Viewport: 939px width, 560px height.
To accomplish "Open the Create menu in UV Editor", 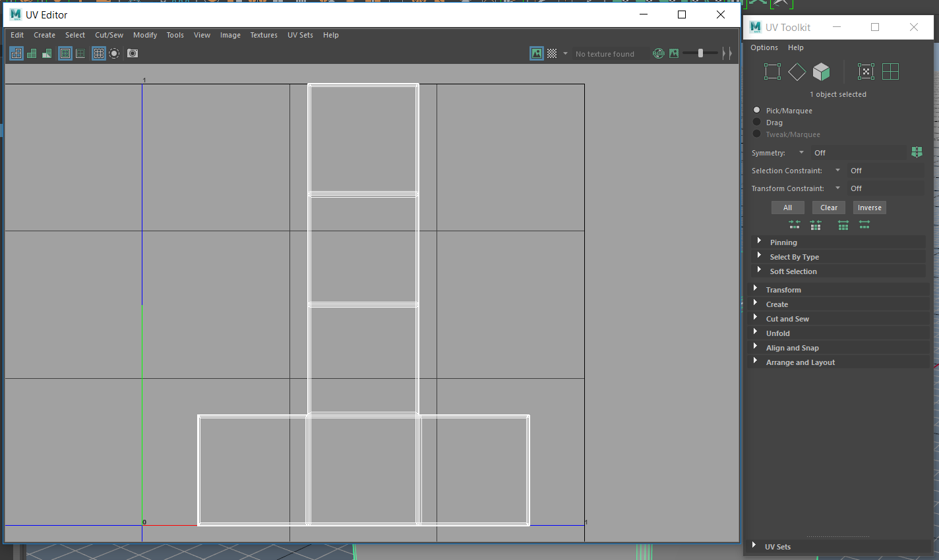I will pos(45,35).
